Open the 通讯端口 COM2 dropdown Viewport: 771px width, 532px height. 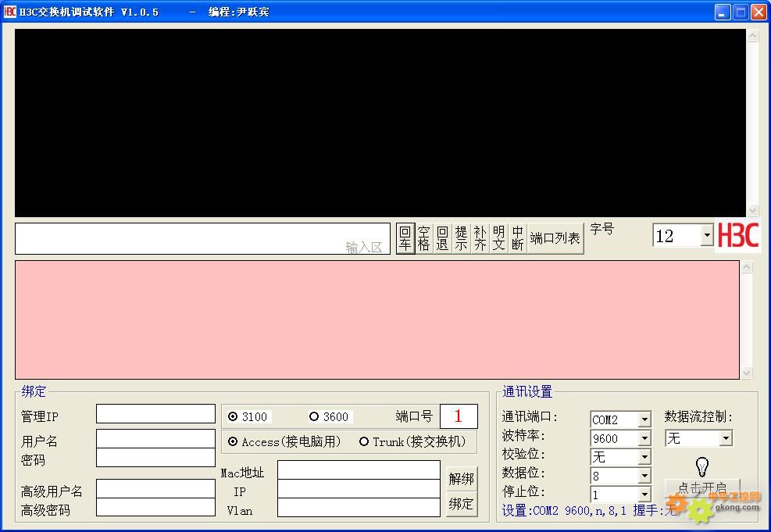click(x=644, y=420)
